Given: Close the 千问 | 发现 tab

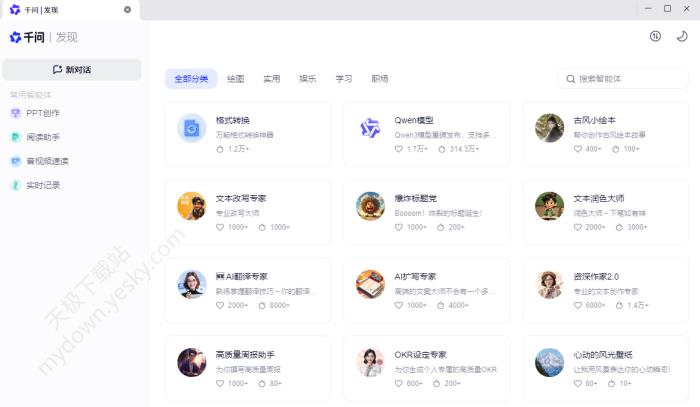Looking at the screenshot, I should click(127, 9).
